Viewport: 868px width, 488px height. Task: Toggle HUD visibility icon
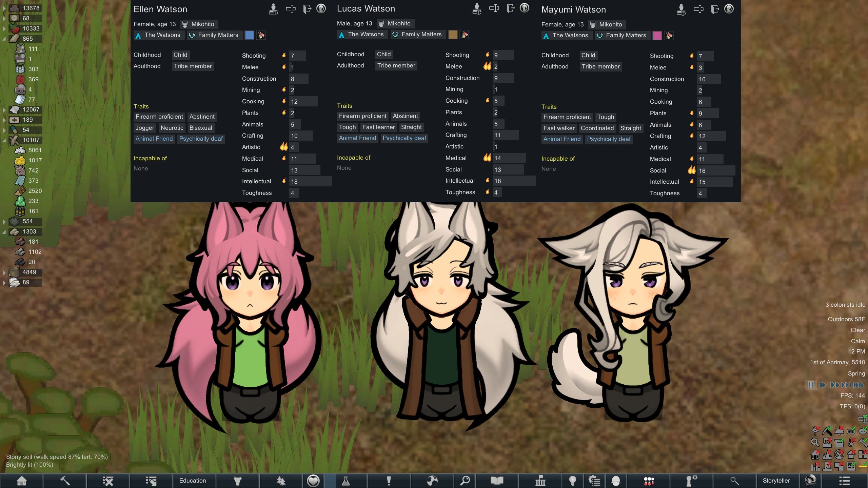(x=851, y=431)
